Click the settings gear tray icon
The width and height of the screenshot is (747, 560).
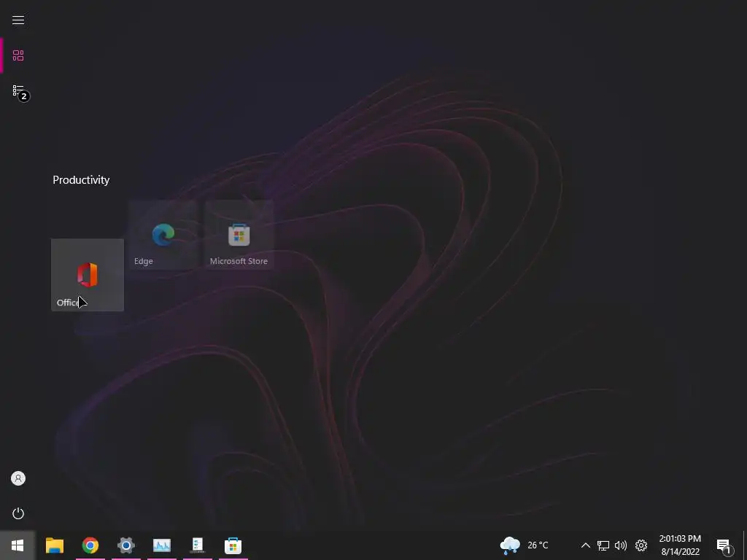coord(641,545)
